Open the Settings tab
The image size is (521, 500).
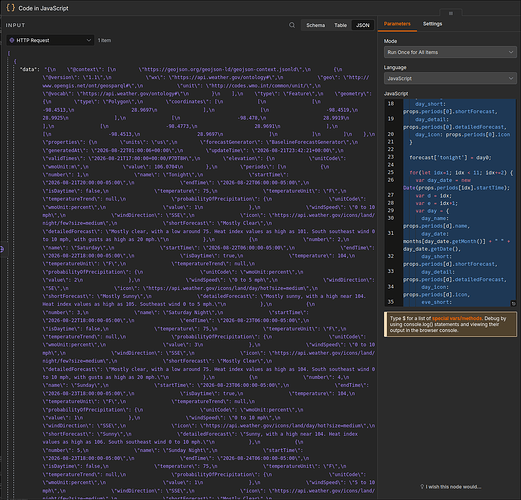432,24
